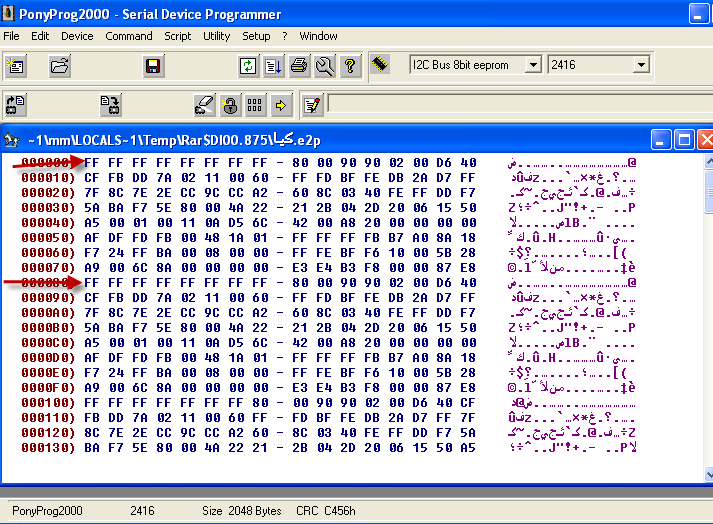Save file using the floppy disk icon
Screen dimensions: 713x524
tap(153, 66)
